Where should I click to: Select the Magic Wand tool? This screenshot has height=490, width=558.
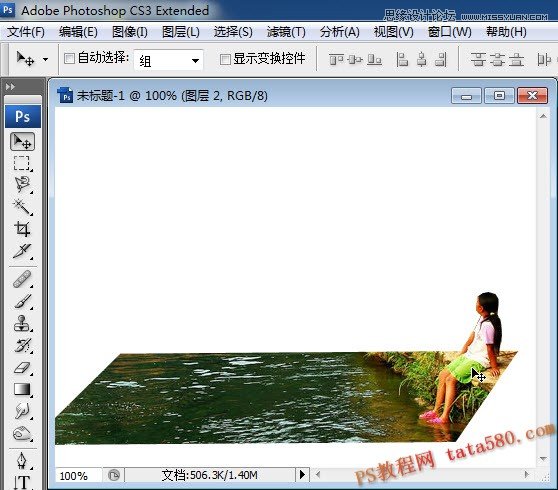click(x=22, y=206)
